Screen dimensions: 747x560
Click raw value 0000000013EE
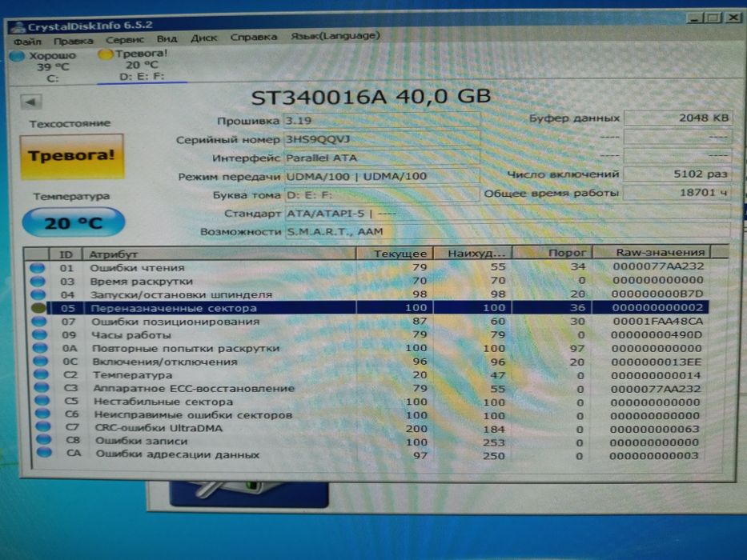point(656,362)
